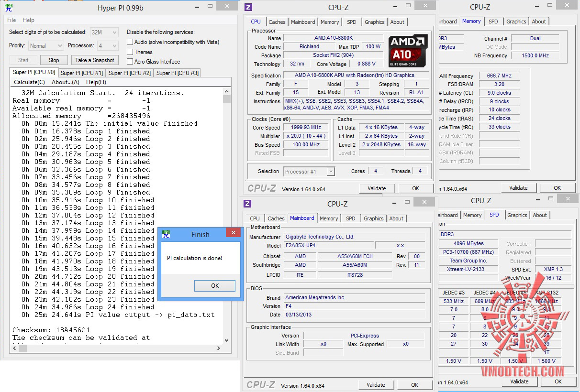
Task: Click Validate in the CPU-Z Mainboard window
Action: click(x=376, y=385)
